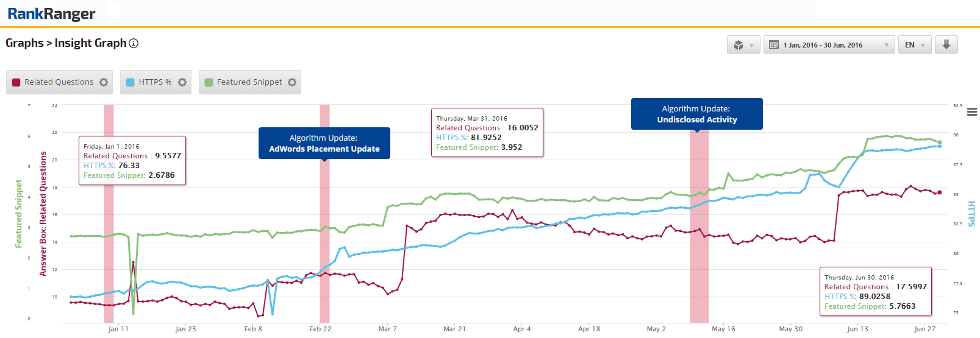Click the RankRanger logo

pyautogui.click(x=51, y=13)
